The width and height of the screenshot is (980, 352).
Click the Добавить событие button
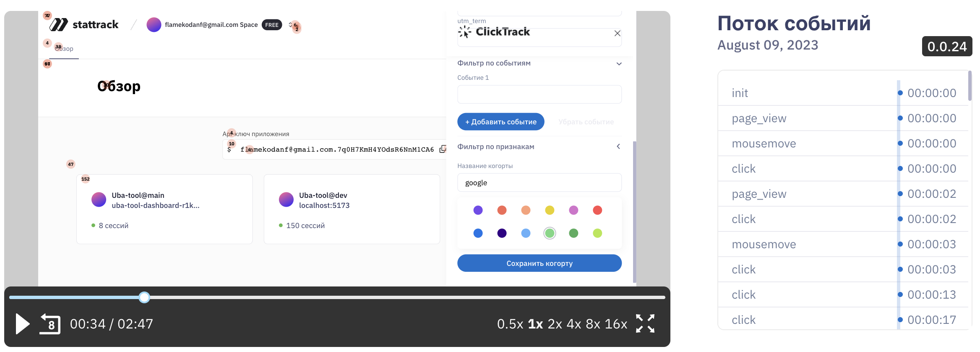tap(500, 122)
